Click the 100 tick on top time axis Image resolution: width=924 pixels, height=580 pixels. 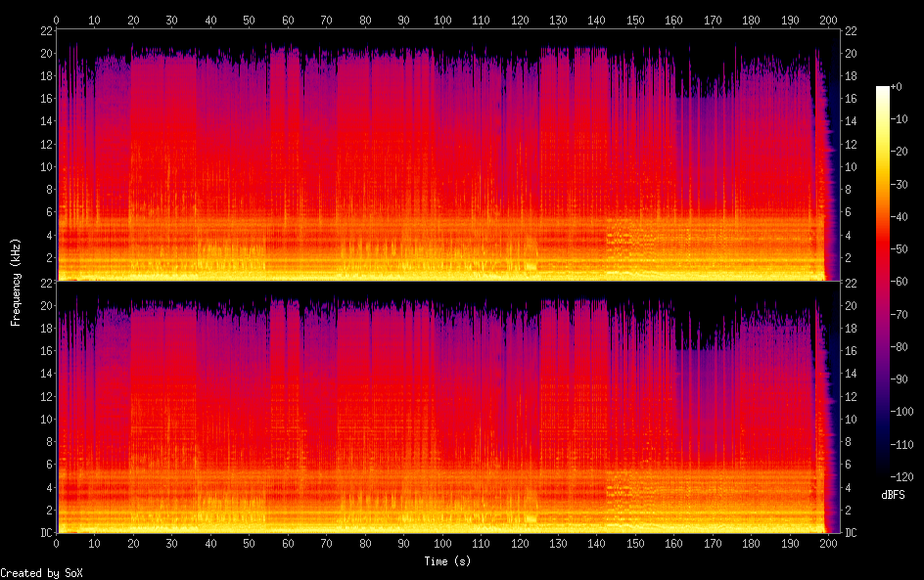click(x=442, y=20)
